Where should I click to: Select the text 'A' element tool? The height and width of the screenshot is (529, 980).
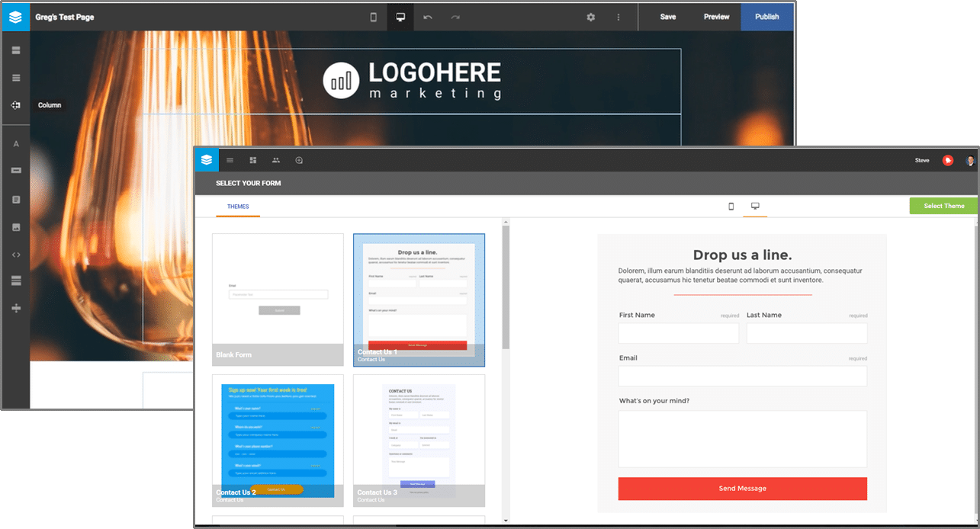pyautogui.click(x=16, y=143)
